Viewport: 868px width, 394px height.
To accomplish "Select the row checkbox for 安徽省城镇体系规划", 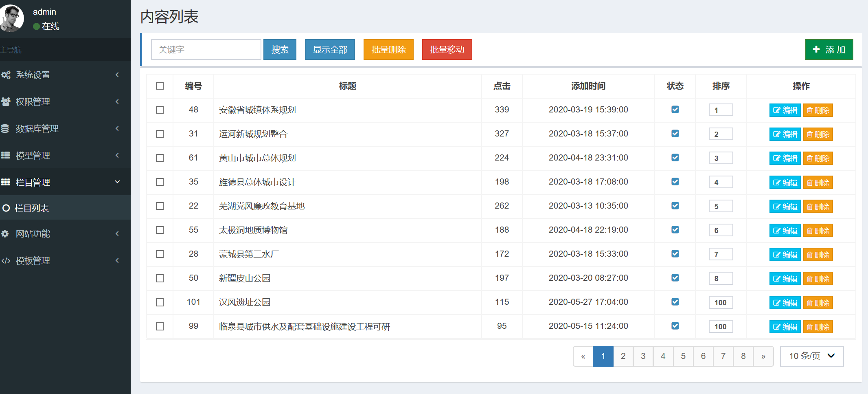I will point(160,110).
